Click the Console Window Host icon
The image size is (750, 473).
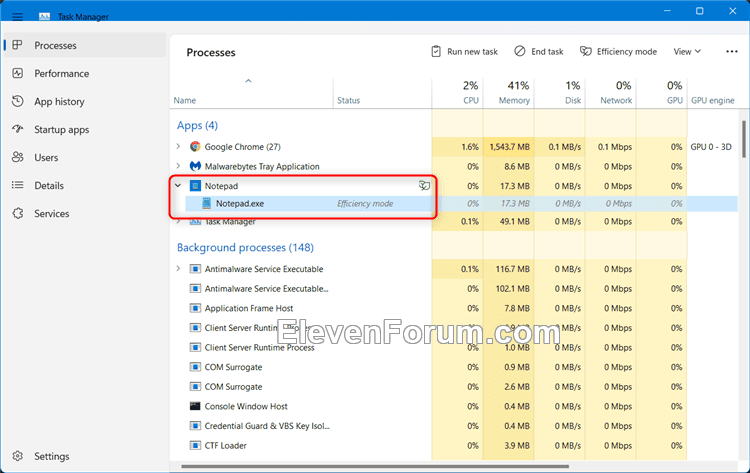[195, 406]
